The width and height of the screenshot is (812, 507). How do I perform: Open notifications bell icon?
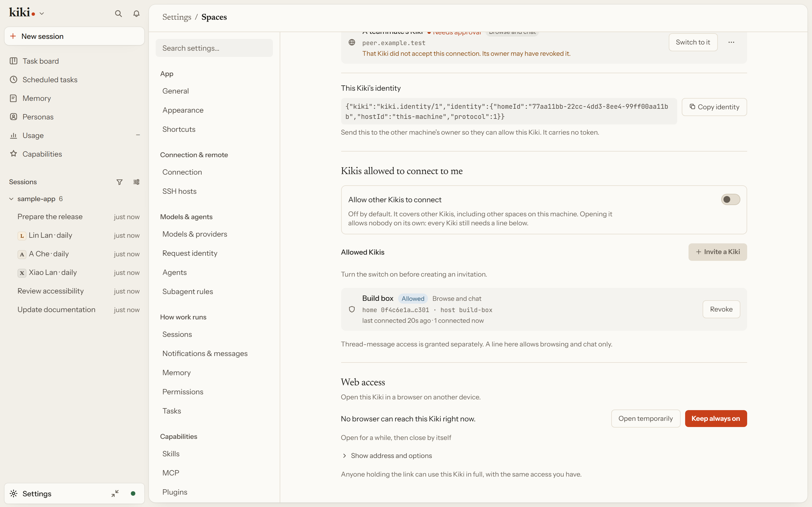pyautogui.click(x=136, y=14)
